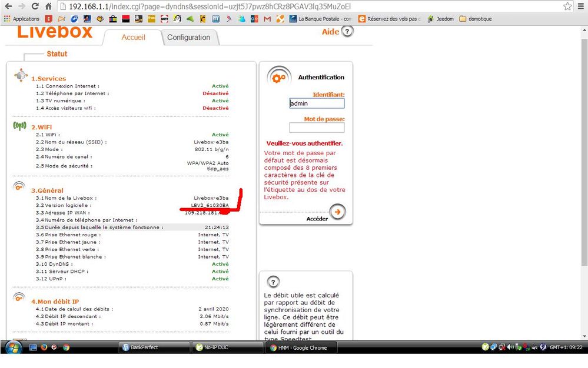Switch to the Accueil tab
Viewport: 588px width, 368px height.
133,38
